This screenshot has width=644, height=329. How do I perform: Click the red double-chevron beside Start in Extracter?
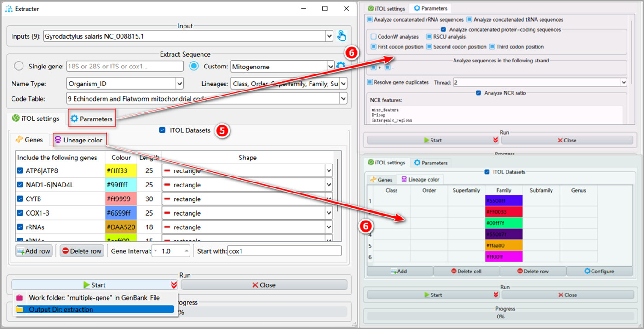pos(173,285)
